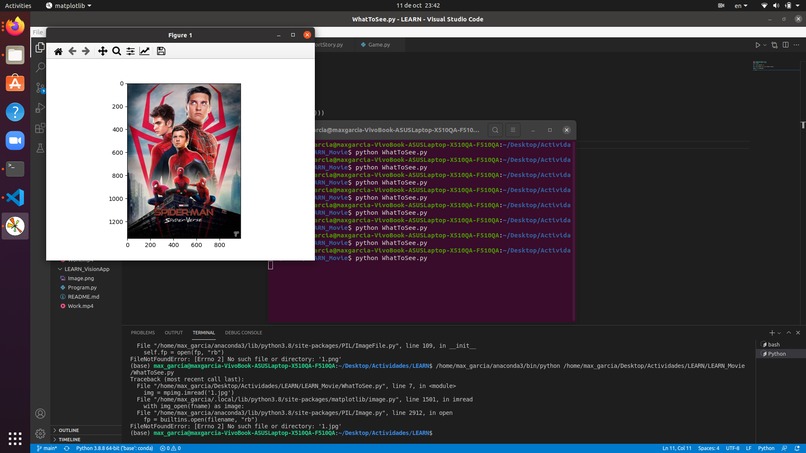Select the Zoom to rectangle magnifier tool
This screenshot has width=806, height=453.
117,51
